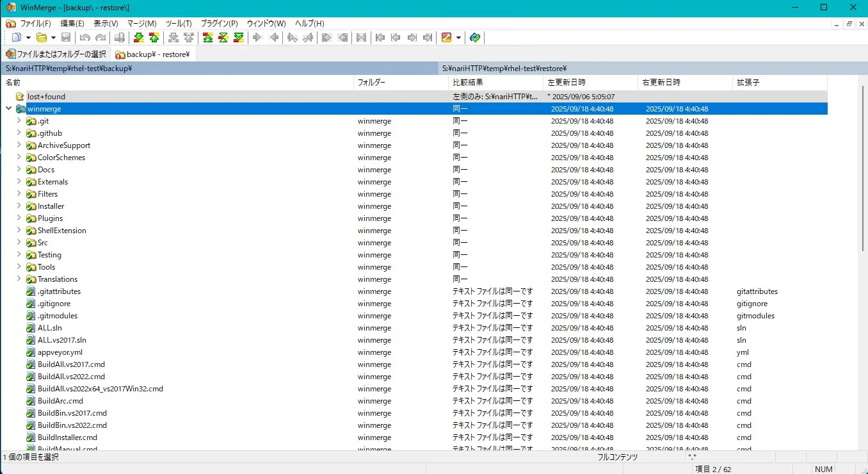This screenshot has width=868, height=474.
Task: Refresh the folder comparison
Action: (475, 37)
